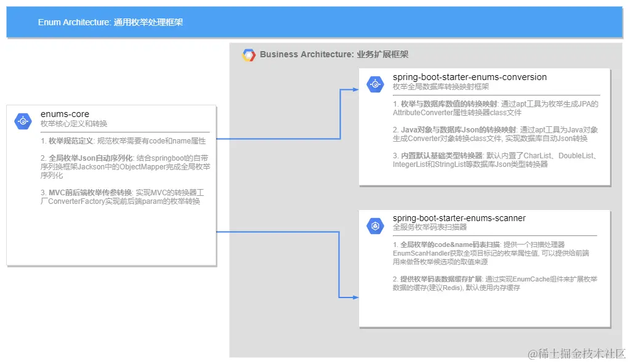Select the spring-boot-starter-enums-scanner title
The height and width of the screenshot is (364, 630).
click(x=459, y=218)
